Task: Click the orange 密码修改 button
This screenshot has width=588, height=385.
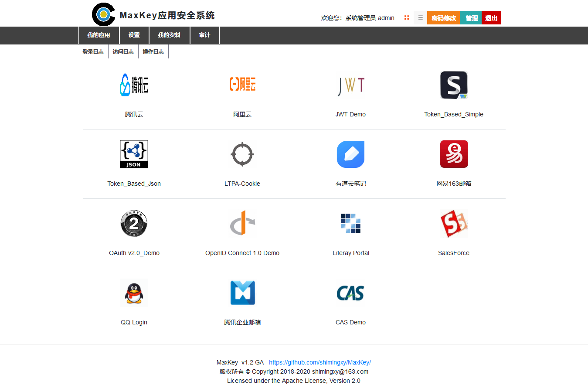Action: click(x=444, y=18)
